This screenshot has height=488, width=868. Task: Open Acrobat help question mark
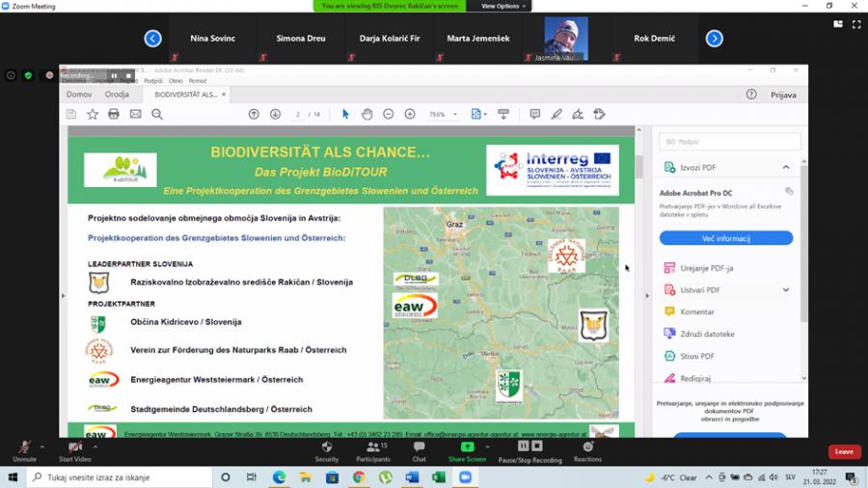point(751,95)
